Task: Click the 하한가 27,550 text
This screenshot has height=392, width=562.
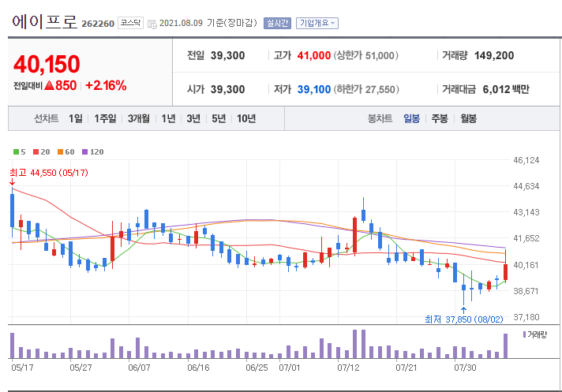Action: pos(366,89)
